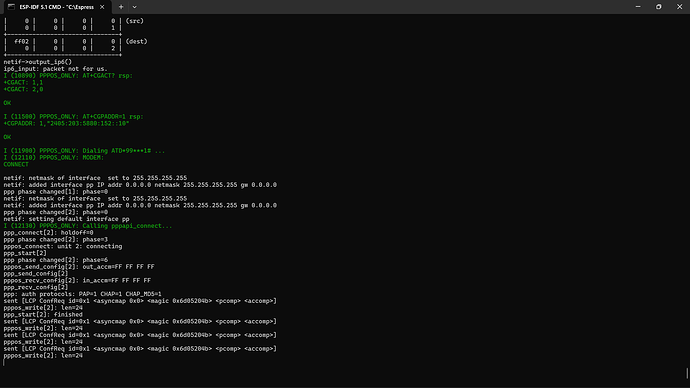The width and height of the screenshot is (690, 388).
Task: Click the '(dest)' label
Action: point(136,41)
